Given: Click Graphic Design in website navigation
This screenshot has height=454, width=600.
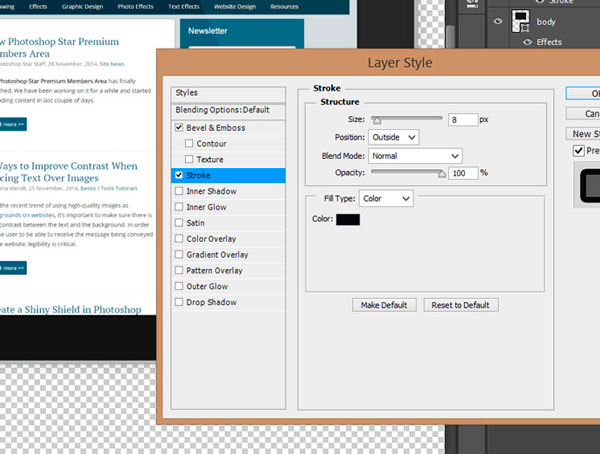Looking at the screenshot, I should [82, 7].
